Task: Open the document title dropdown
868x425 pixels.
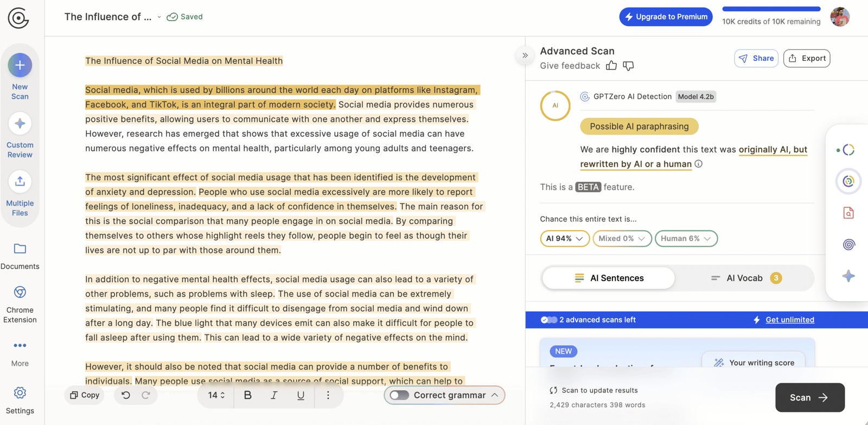Action: point(159,17)
